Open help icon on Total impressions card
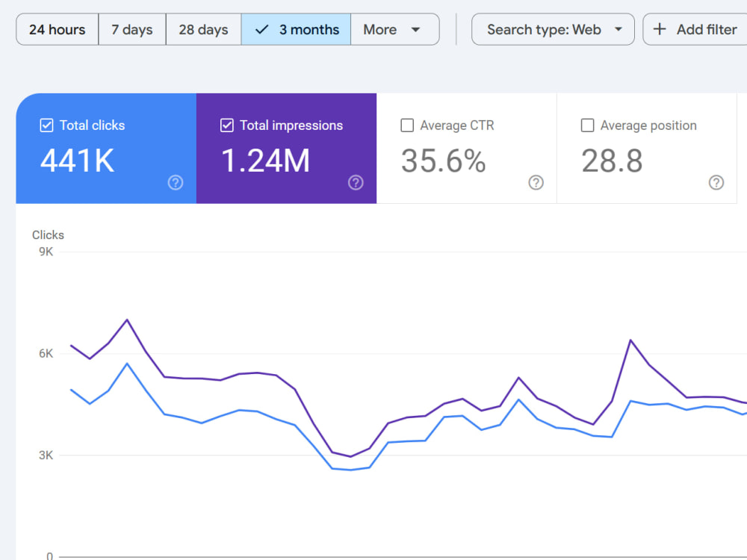Image resolution: width=747 pixels, height=560 pixels. [x=356, y=182]
